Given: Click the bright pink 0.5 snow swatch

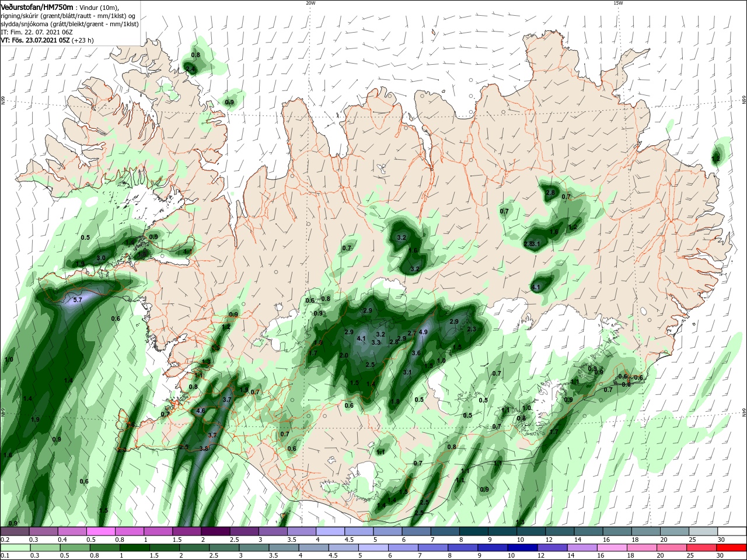Looking at the screenshot, I should point(100,531).
